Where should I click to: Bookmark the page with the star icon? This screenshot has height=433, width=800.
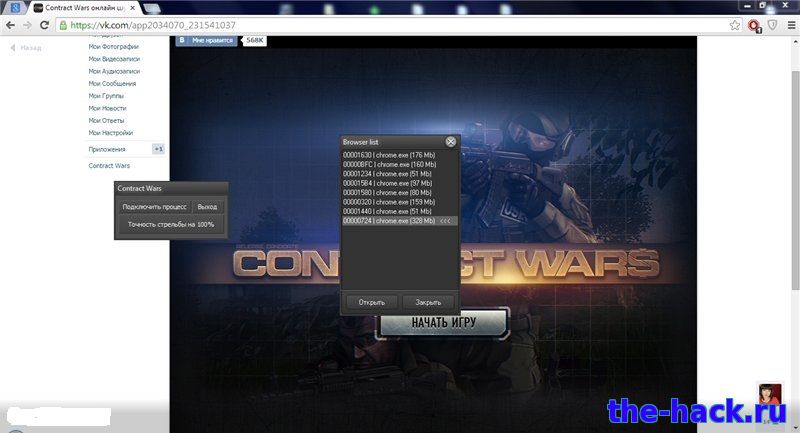735,25
